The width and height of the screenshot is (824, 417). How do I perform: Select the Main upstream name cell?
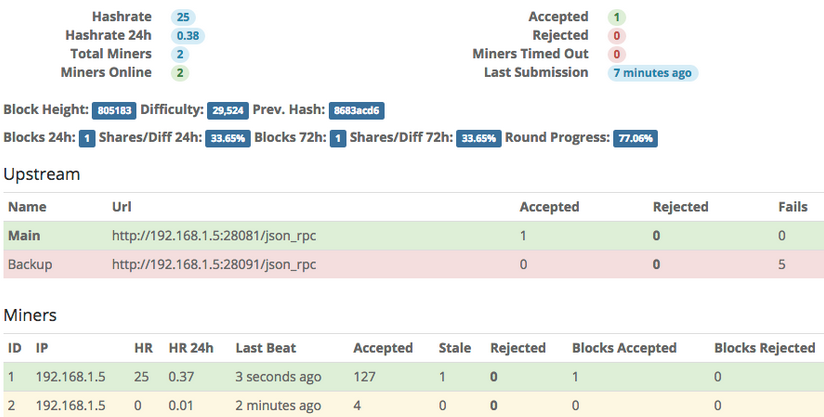click(x=25, y=236)
